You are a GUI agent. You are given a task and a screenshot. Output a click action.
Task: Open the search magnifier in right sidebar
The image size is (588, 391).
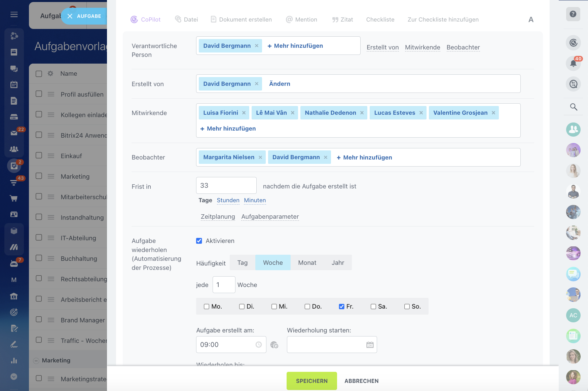coord(573,107)
